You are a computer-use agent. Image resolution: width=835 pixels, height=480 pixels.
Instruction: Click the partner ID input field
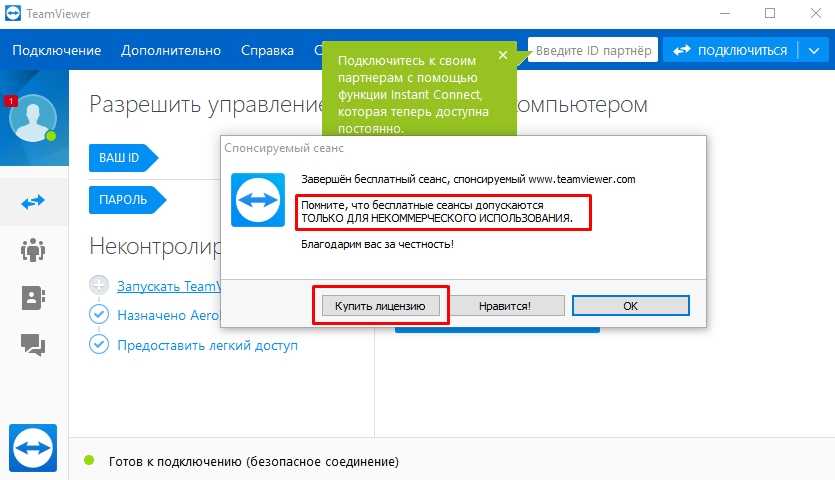pos(593,50)
